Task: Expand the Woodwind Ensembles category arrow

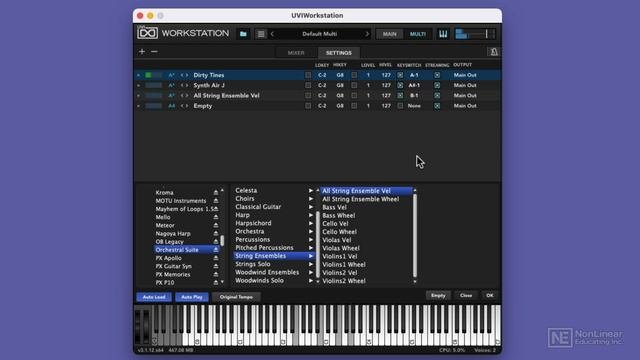Action: pyautogui.click(x=311, y=272)
